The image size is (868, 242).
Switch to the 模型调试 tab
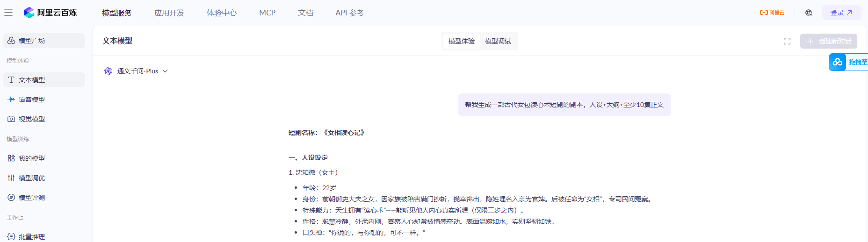(x=498, y=41)
